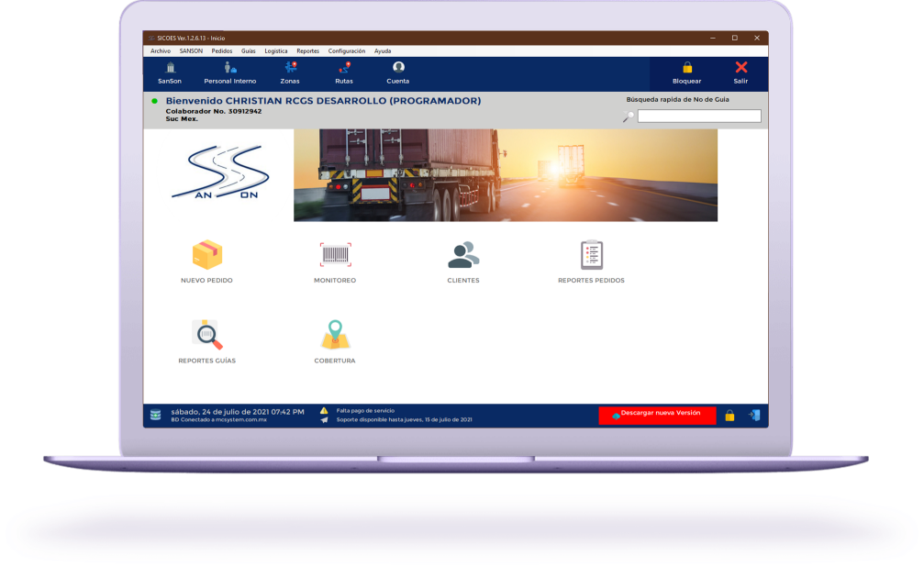Click the database status icon in footer

click(x=156, y=416)
